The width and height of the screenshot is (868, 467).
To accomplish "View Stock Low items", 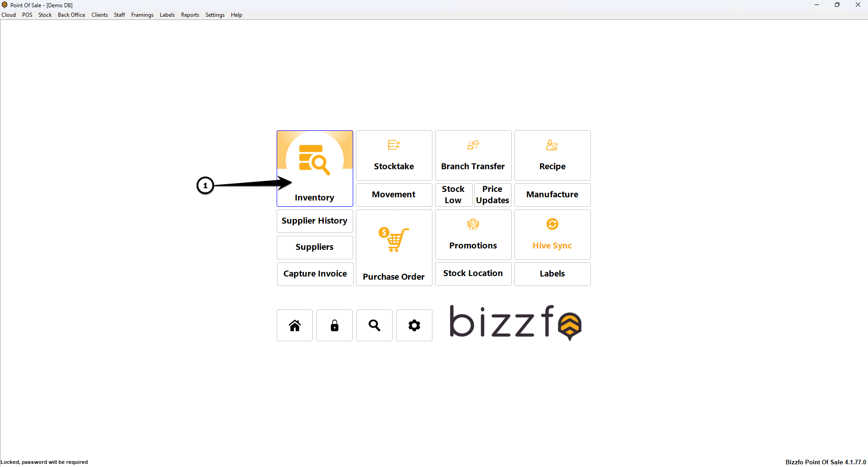I will (453, 195).
